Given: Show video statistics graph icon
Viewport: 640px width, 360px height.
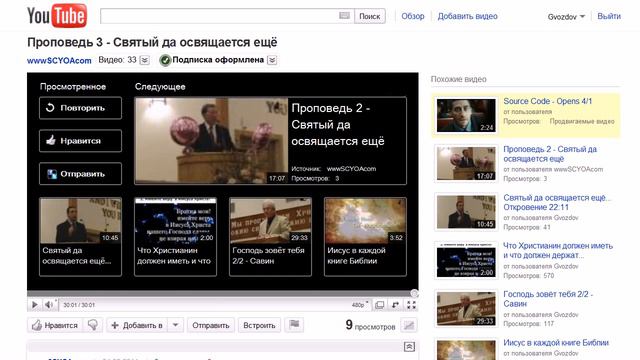Looking at the screenshot, I should (x=409, y=325).
